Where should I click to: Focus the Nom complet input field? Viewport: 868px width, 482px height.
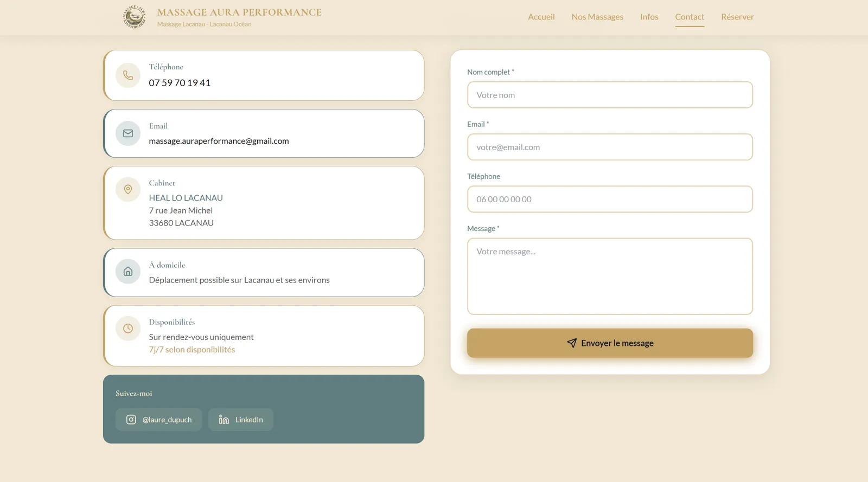pos(610,95)
